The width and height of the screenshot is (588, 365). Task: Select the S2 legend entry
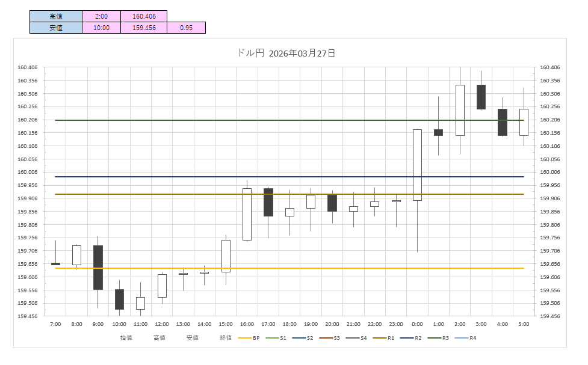point(305,338)
